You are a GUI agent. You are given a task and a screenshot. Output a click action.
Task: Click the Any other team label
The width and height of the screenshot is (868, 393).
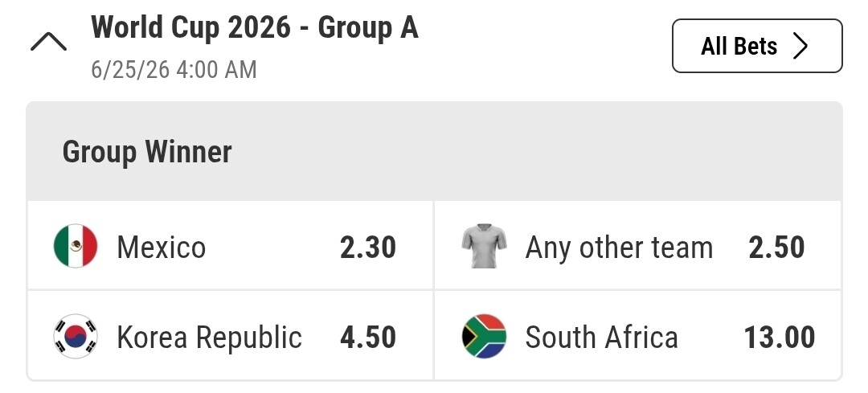[x=619, y=248]
